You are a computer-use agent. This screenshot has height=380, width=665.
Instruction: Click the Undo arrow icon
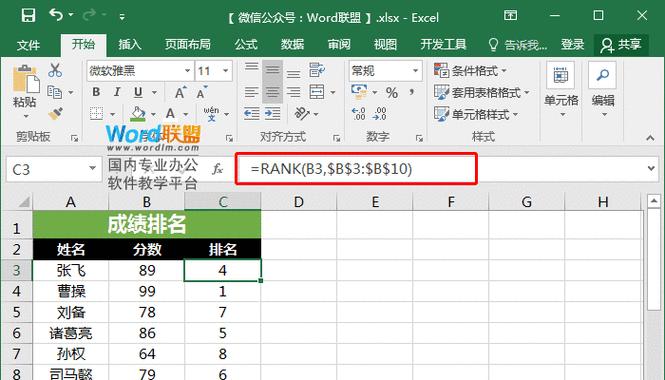(x=56, y=15)
